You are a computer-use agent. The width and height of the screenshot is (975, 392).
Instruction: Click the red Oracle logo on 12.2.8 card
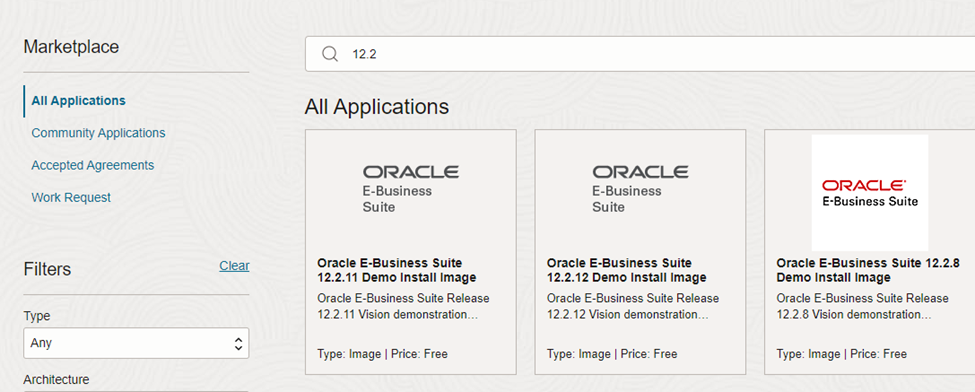point(869,193)
